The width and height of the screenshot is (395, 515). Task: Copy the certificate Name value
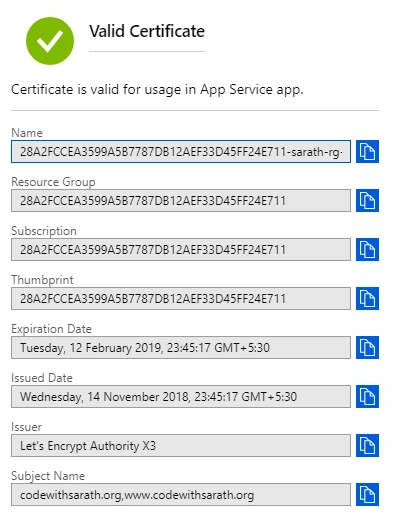[x=367, y=151]
